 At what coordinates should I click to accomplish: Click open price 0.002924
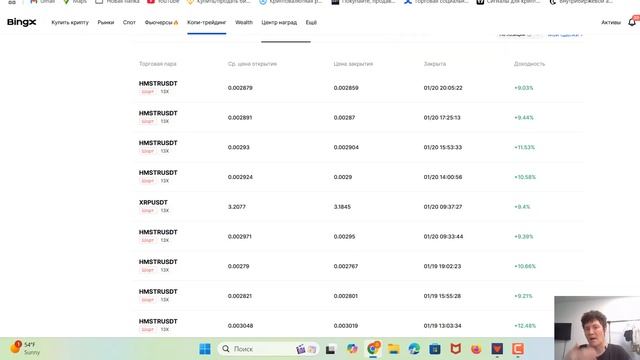pos(240,177)
